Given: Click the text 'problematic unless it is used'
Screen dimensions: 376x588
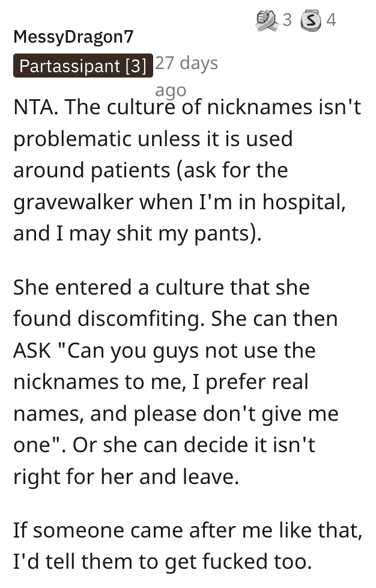Looking at the screenshot, I should (153, 139).
